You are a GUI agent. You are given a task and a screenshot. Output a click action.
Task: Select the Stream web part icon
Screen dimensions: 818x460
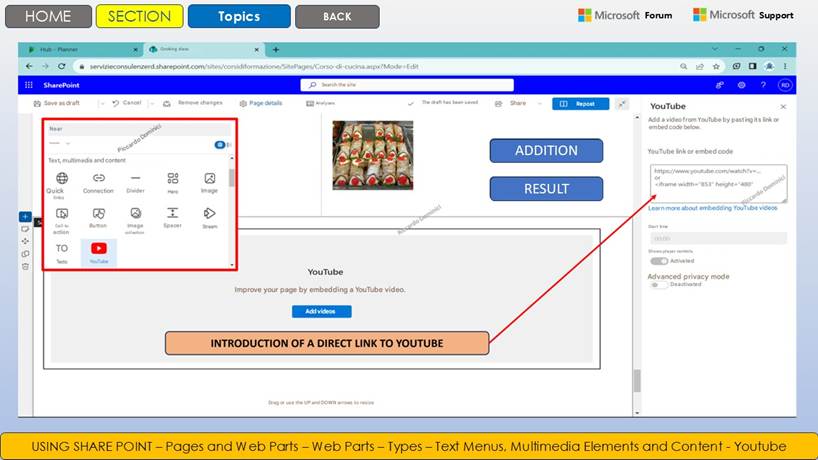[209, 213]
